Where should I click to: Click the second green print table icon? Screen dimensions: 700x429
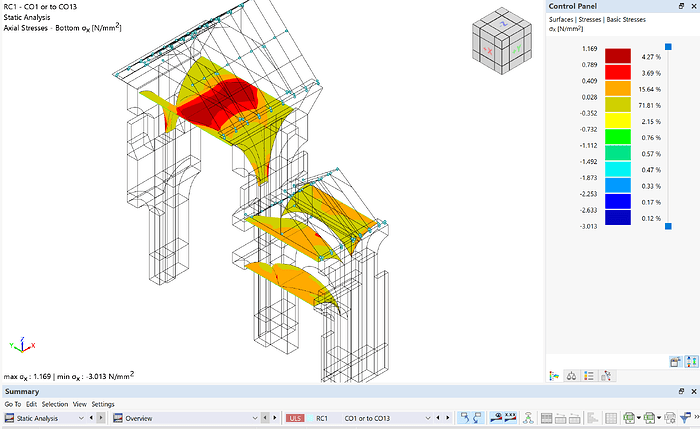click(x=650, y=418)
